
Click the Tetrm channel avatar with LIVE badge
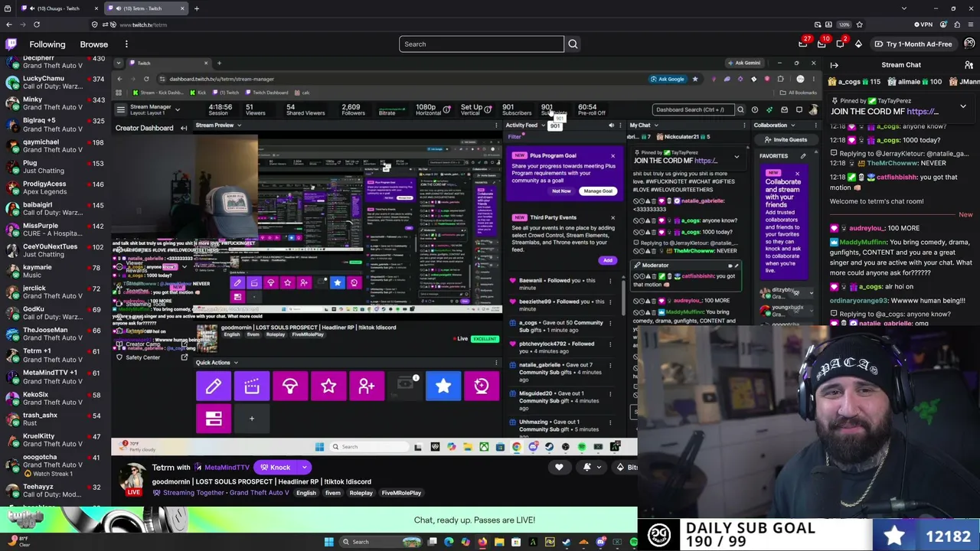point(134,480)
